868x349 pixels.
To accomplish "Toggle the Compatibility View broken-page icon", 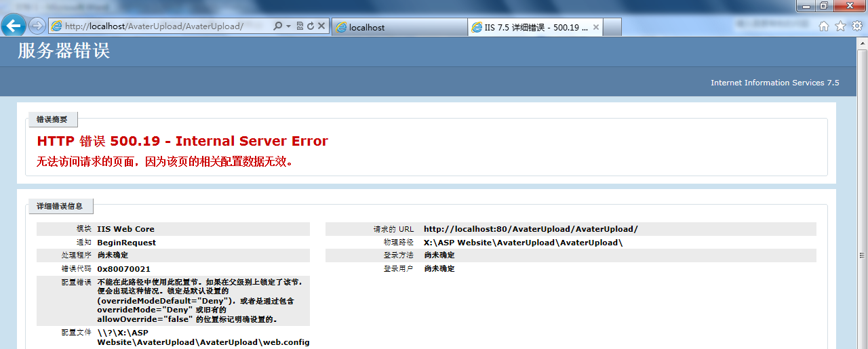I will [x=300, y=26].
